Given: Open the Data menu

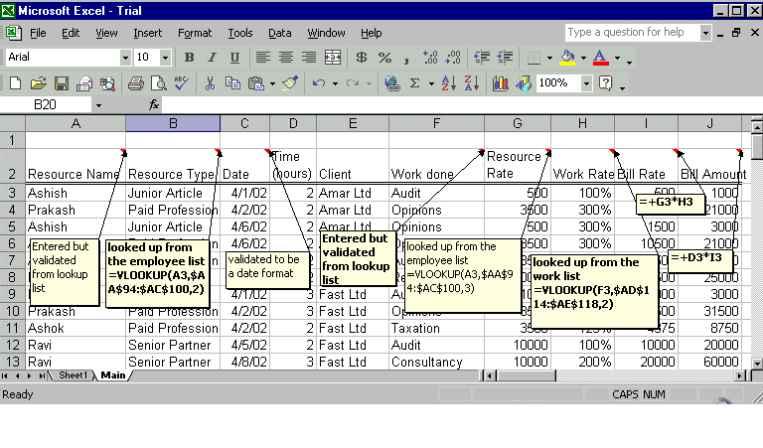Looking at the screenshot, I should pos(279,34).
